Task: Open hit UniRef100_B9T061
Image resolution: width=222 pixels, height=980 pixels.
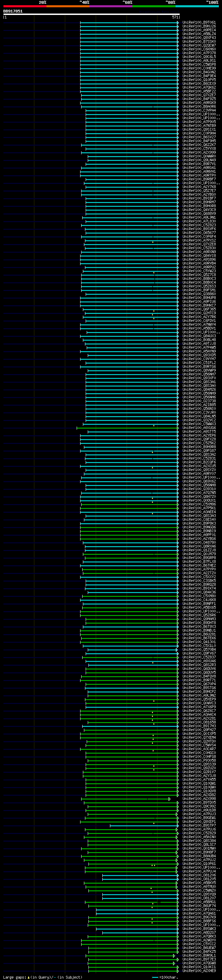Action: click(x=199, y=23)
